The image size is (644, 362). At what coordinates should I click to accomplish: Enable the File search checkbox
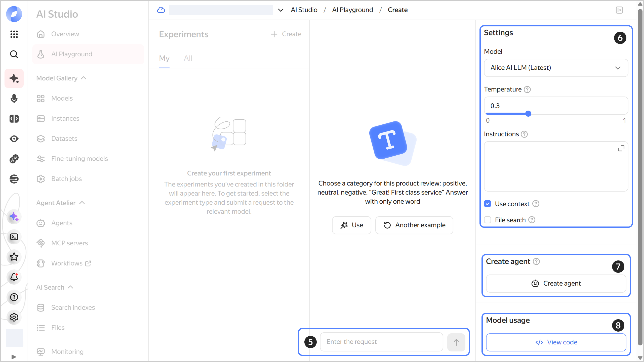[x=488, y=220]
